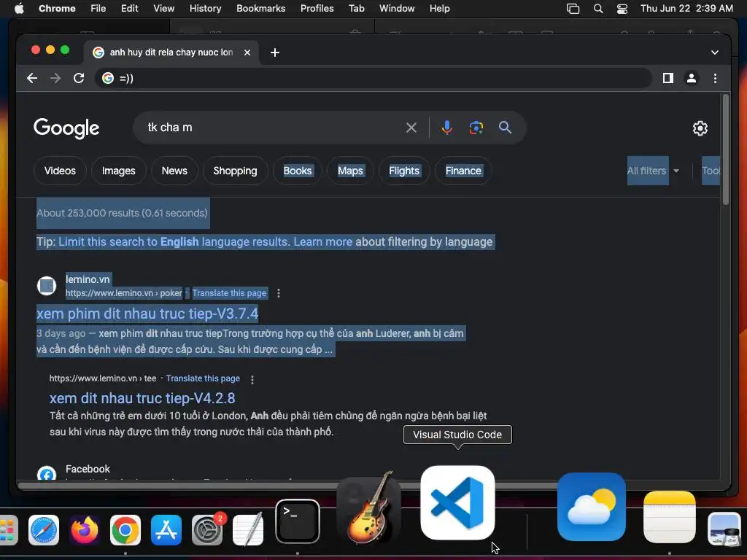This screenshot has width=747, height=560.
Task: Clear the Google search box text
Action: point(411,128)
